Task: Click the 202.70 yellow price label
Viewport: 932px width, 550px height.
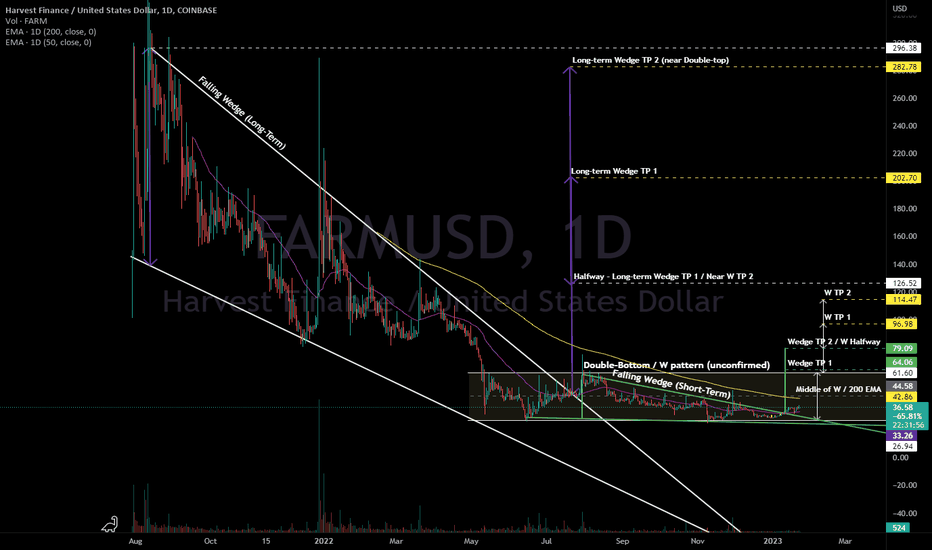Action: (x=903, y=178)
